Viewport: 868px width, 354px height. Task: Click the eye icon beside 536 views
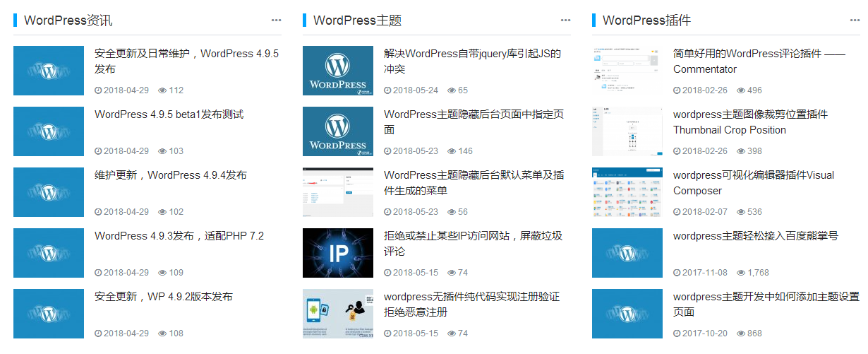(x=741, y=212)
